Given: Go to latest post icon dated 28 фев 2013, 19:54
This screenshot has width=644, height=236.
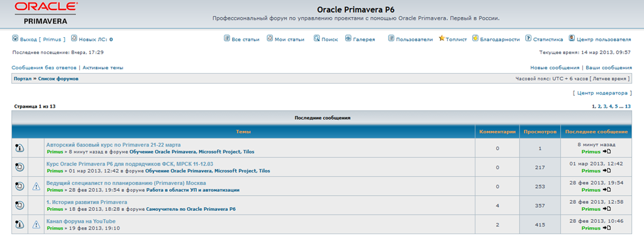Looking at the screenshot, I should point(607,190).
